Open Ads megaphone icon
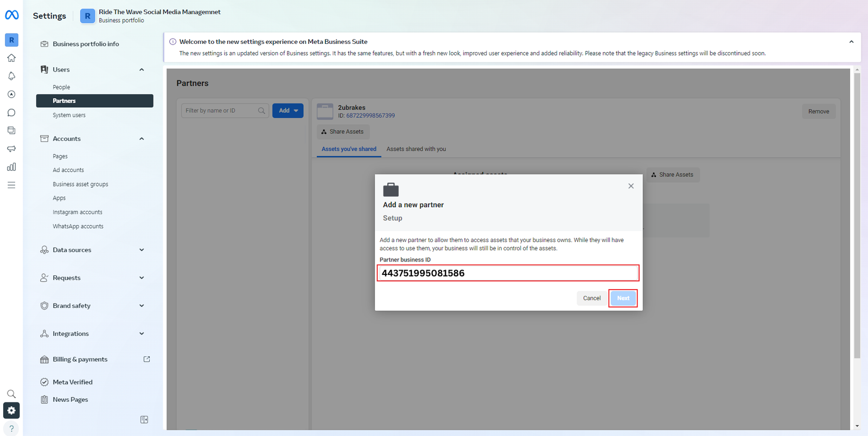868x436 pixels. pyautogui.click(x=11, y=149)
